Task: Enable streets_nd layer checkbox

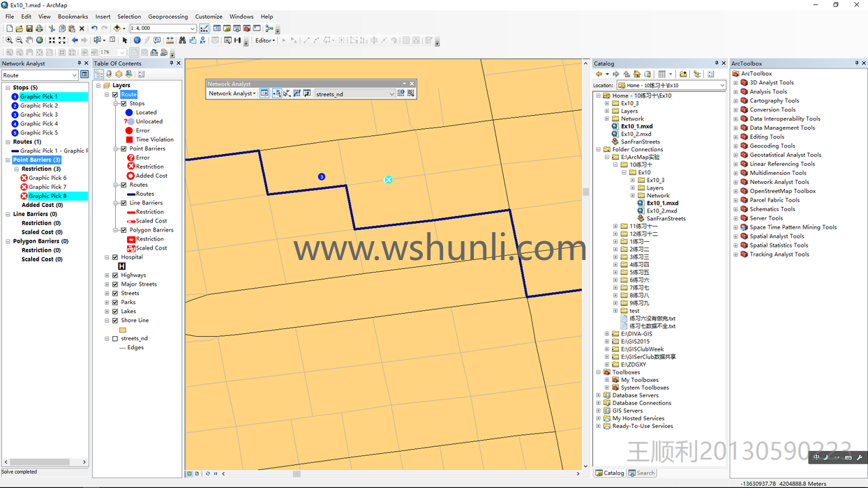Action: click(115, 339)
